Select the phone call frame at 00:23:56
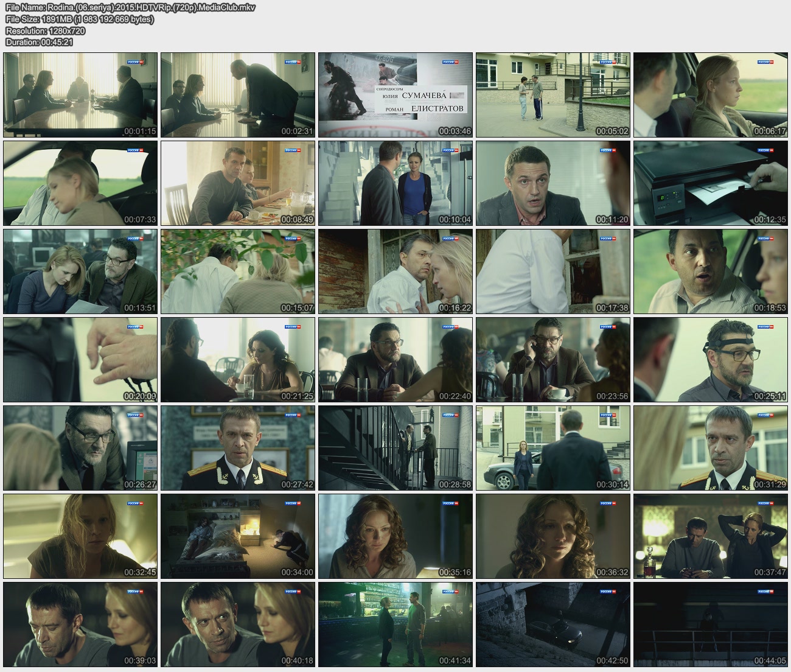Image resolution: width=791 pixels, height=672 pixels. pyautogui.click(x=552, y=360)
